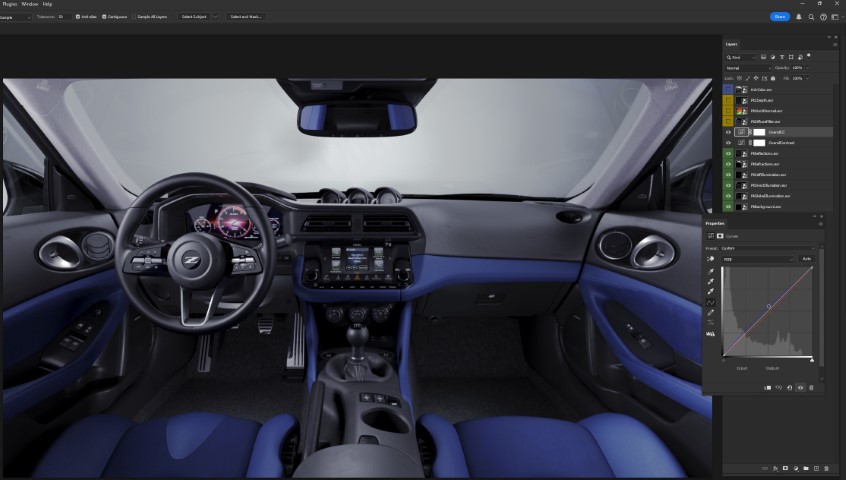Open the RGB channel dropdown in Curves
Image resolution: width=846 pixels, height=480 pixels.
[758, 258]
